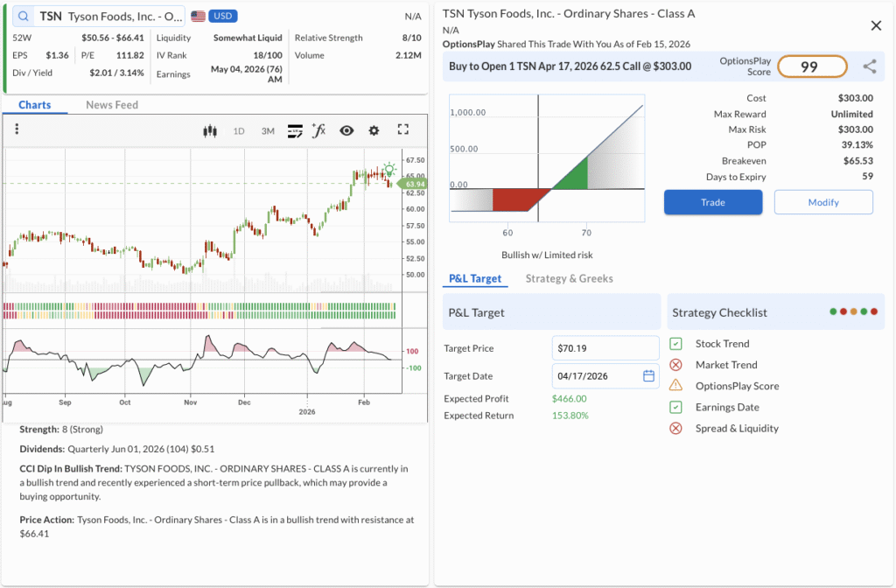This screenshot has width=896, height=588.
Task: Share this trade using the share icon
Action: pyautogui.click(x=870, y=66)
